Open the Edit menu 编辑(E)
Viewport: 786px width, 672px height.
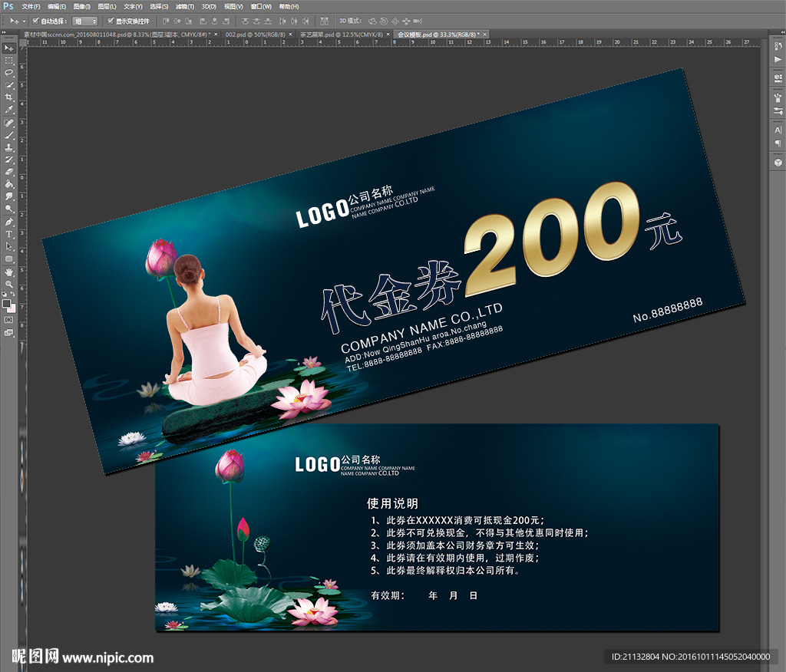(x=57, y=6)
